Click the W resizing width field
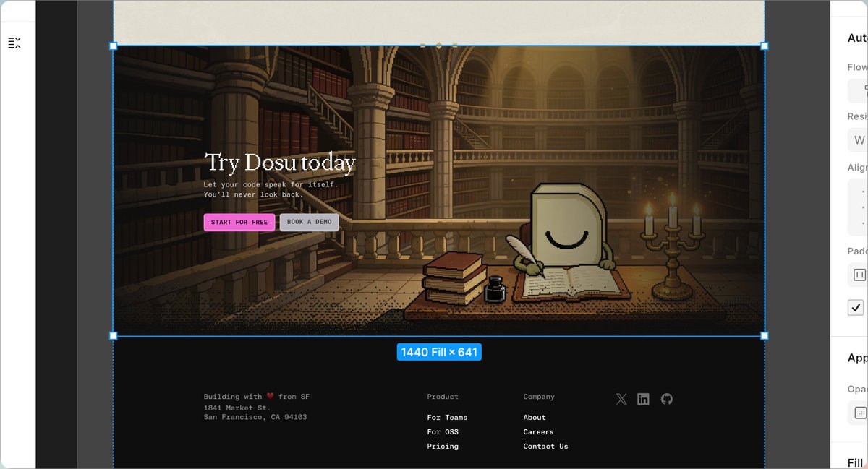 click(858, 140)
